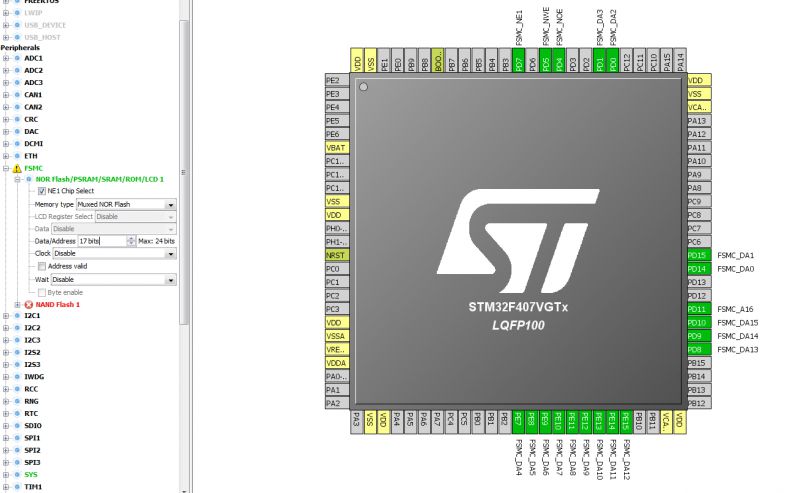
Task: Click the FSMC warning icon
Action: tap(17, 168)
